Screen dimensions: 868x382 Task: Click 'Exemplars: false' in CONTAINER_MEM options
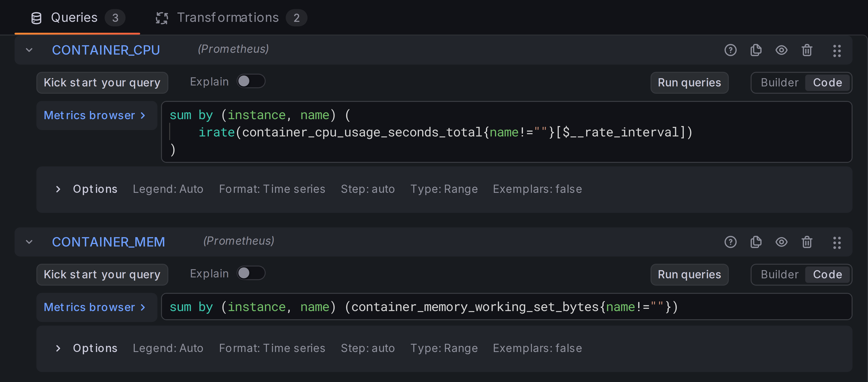(x=537, y=348)
